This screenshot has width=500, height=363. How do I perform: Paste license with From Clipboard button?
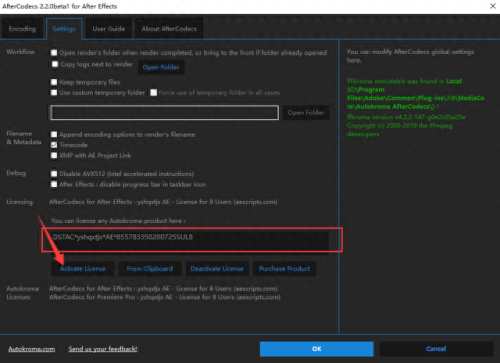pos(150,269)
